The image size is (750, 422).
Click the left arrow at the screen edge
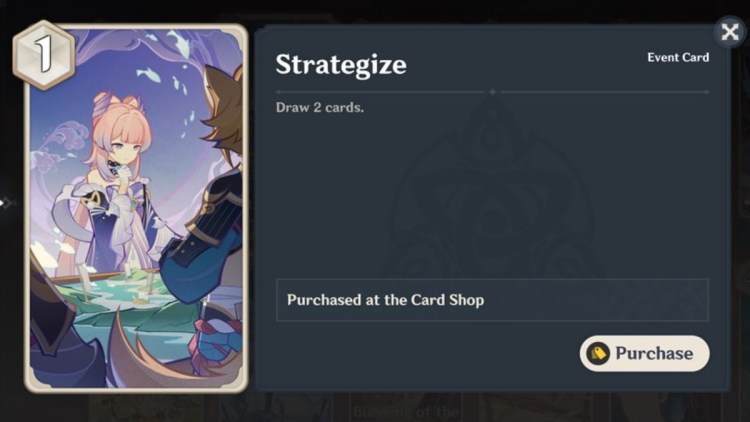4,203
